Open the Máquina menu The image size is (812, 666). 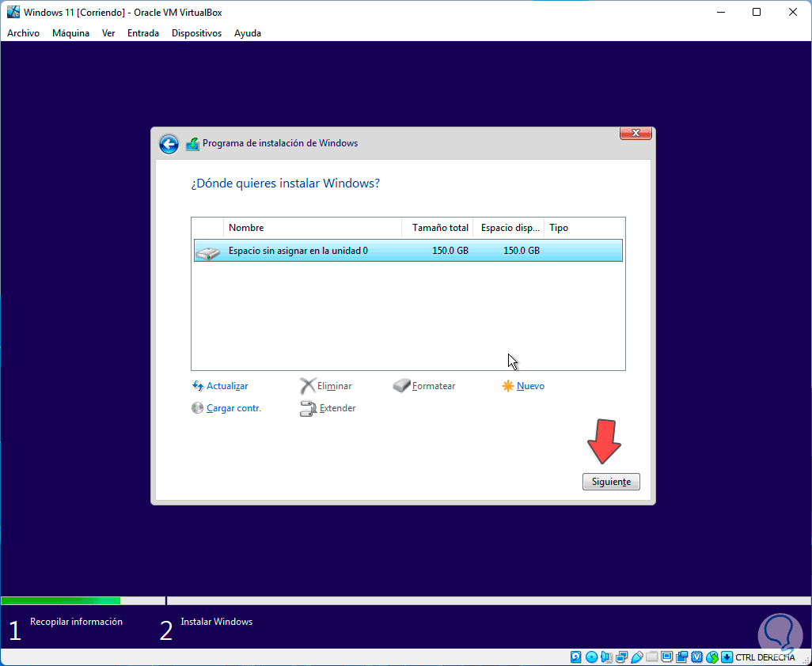70,33
